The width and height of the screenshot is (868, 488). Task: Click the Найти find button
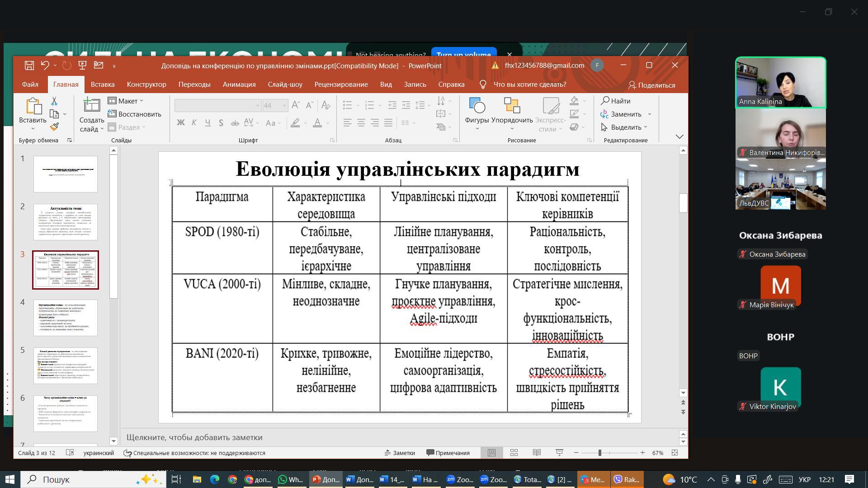[x=616, y=101]
